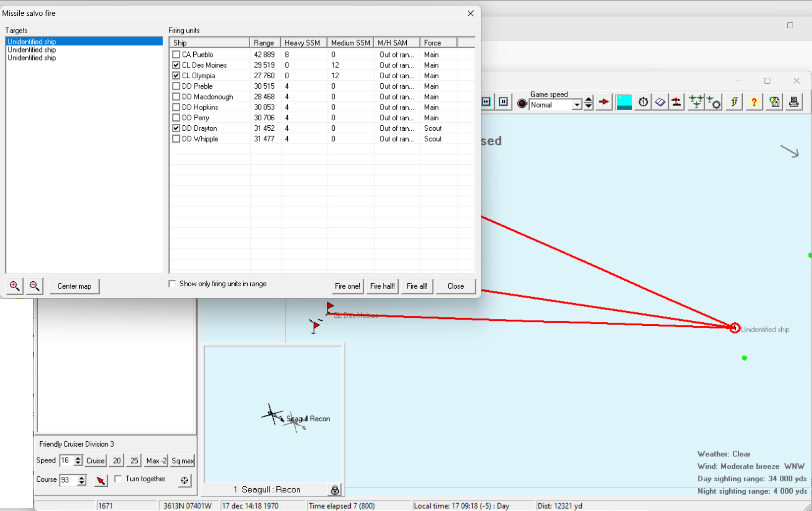Click the crosshair target button near Turn together
The width and height of the screenshot is (812, 511).
point(184,480)
